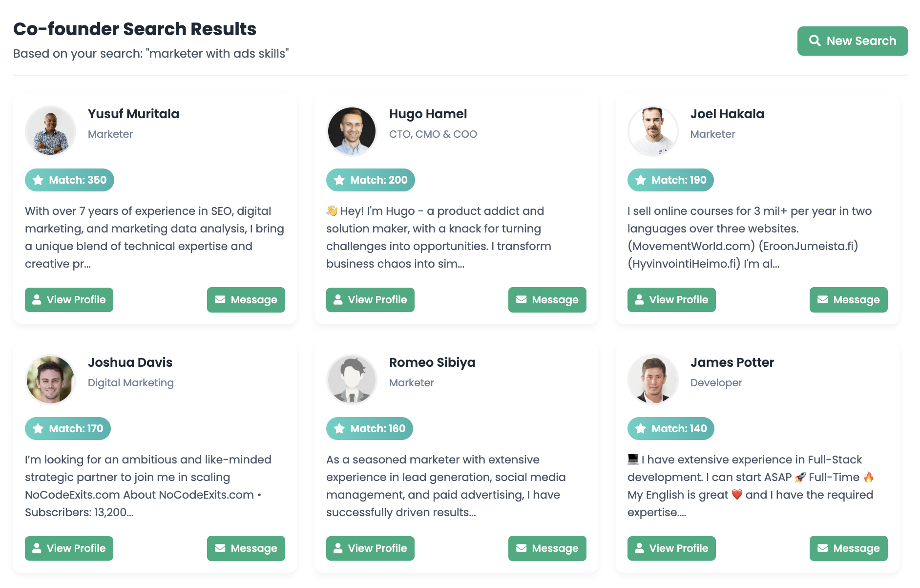Screen dimensions: 920x588
Task: Open Hugo Hamel's profile photo
Action: 351,131
